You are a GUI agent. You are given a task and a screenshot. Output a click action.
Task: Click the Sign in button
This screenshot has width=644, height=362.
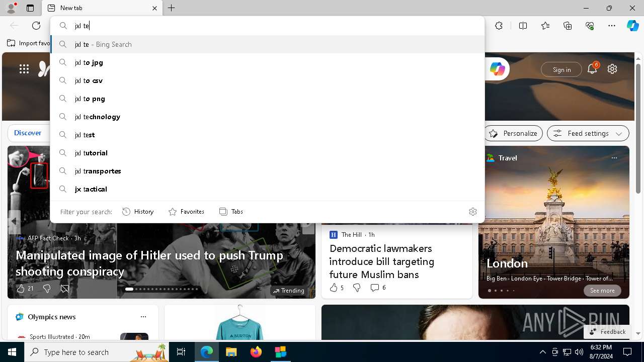561,69
